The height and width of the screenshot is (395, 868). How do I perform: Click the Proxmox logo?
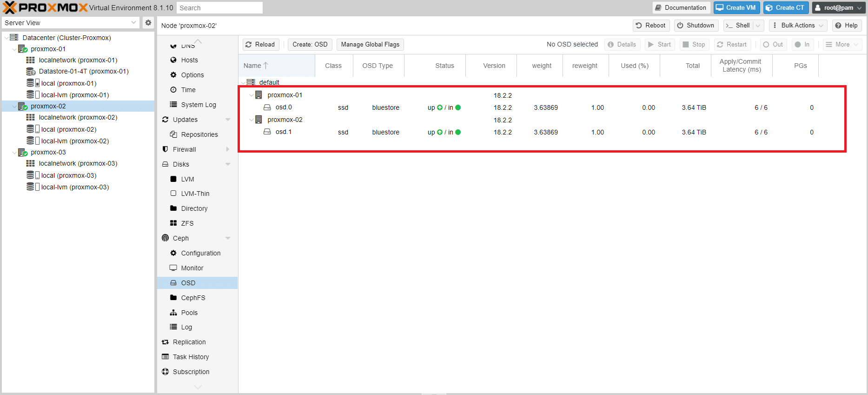point(45,7)
